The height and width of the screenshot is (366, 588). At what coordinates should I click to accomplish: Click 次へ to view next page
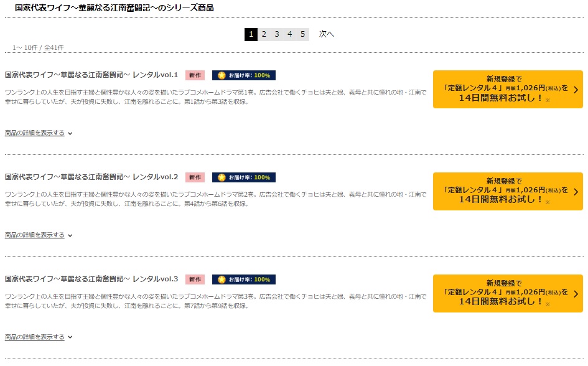tap(326, 34)
